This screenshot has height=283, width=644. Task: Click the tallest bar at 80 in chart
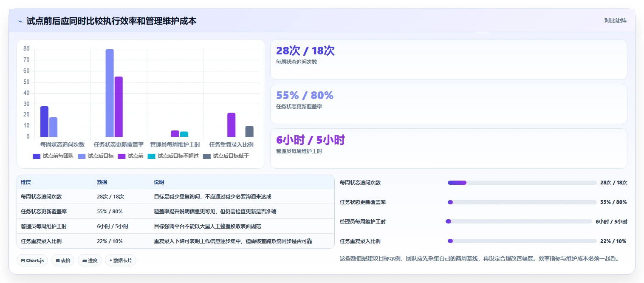click(x=110, y=93)
